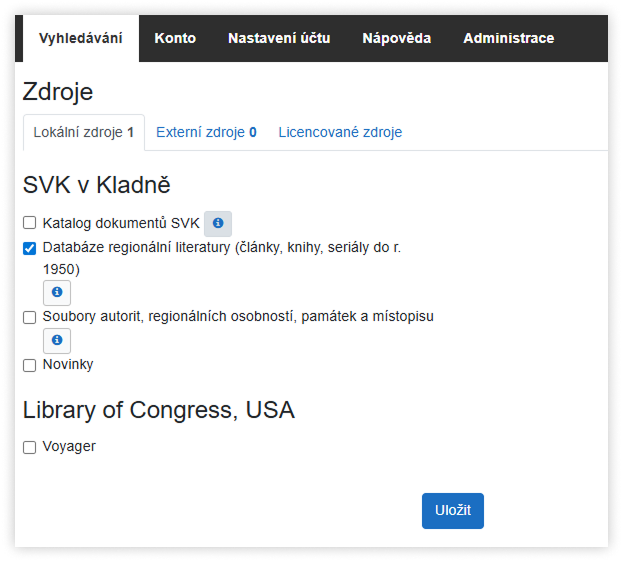This screenshot has height=562, width=623.
Task: Click the Novinky label text
Action: pos(68,364)
